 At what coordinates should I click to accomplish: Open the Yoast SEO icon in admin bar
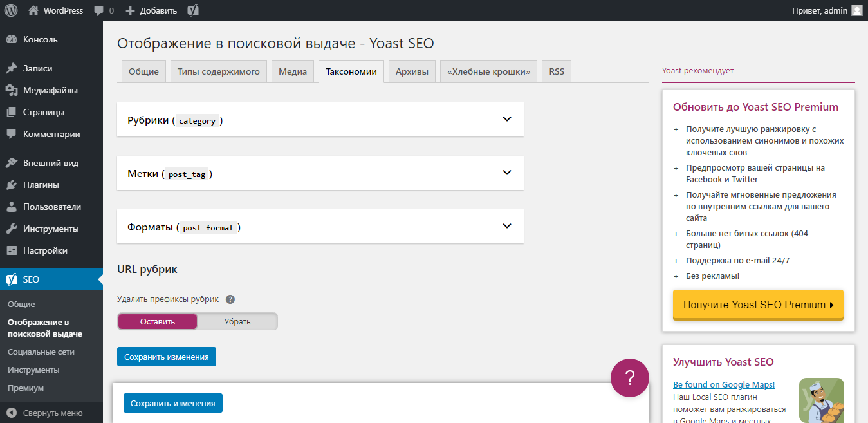tap(192, 10)
